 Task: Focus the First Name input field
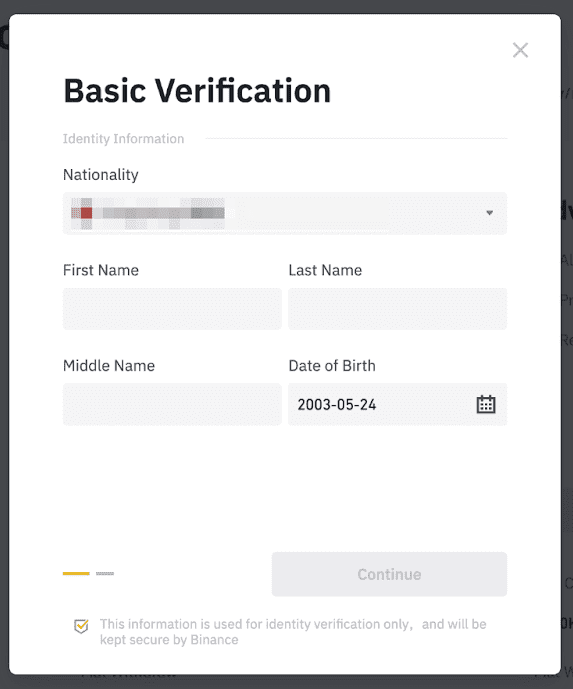(x=172, y=308)
